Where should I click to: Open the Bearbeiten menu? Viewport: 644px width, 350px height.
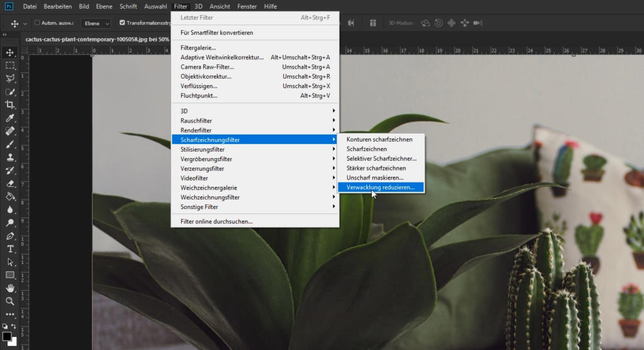click(57, 6)
